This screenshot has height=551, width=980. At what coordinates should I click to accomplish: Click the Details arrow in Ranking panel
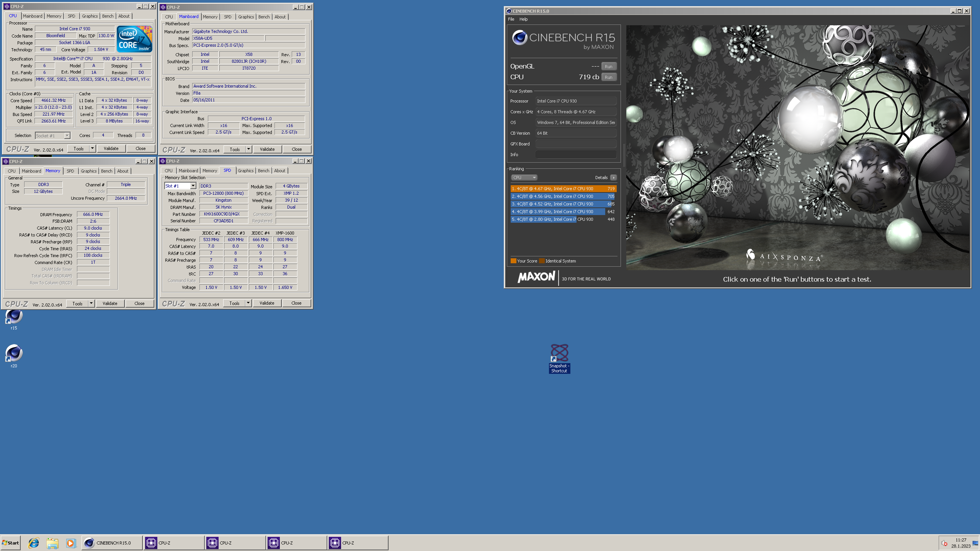[x=613, y=178]
